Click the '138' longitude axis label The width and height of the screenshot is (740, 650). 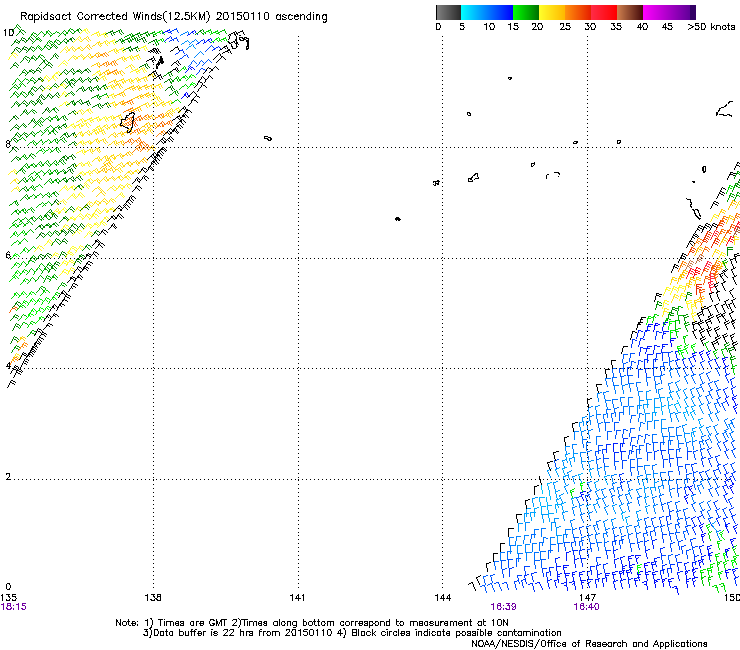pos(152,598)
